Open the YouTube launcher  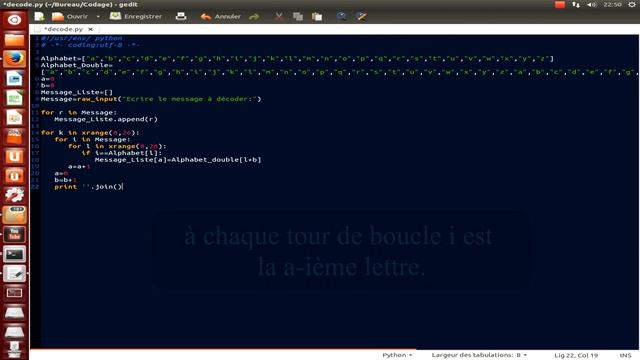14,234
